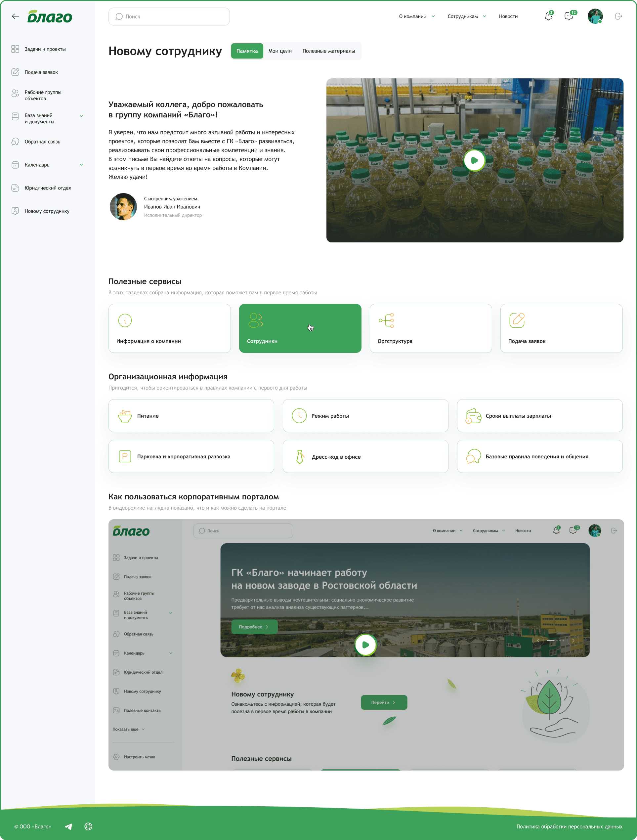Open Парковка и корпоративная развозка card
Viewport: 637px width, 840px height.
(x=191, y=456)
